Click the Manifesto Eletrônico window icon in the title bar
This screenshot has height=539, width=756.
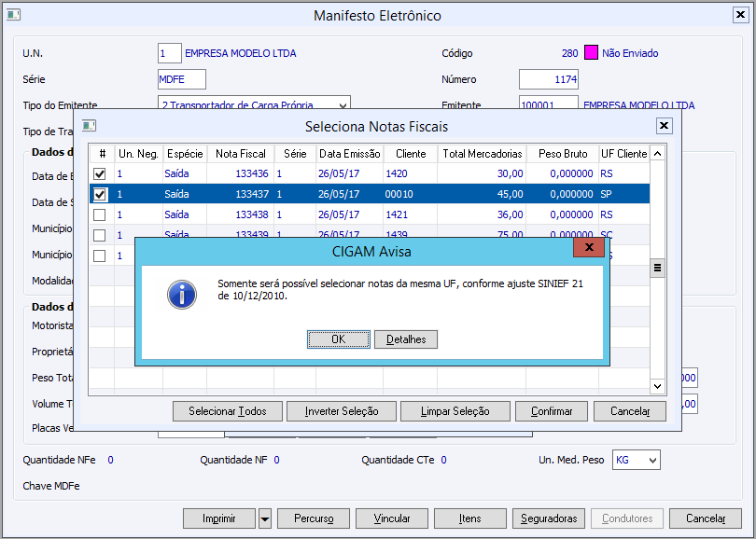click(13, 15)
